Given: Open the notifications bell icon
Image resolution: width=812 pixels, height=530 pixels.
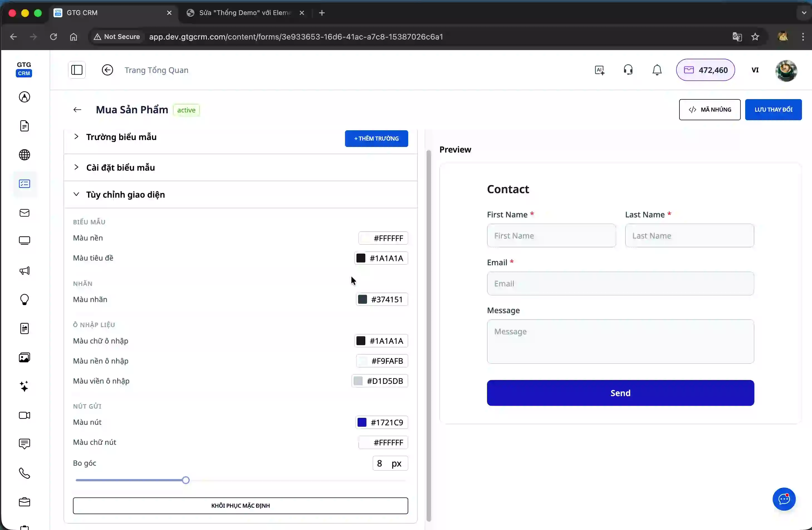Looking at the screenshot, I should pos(657,70).
